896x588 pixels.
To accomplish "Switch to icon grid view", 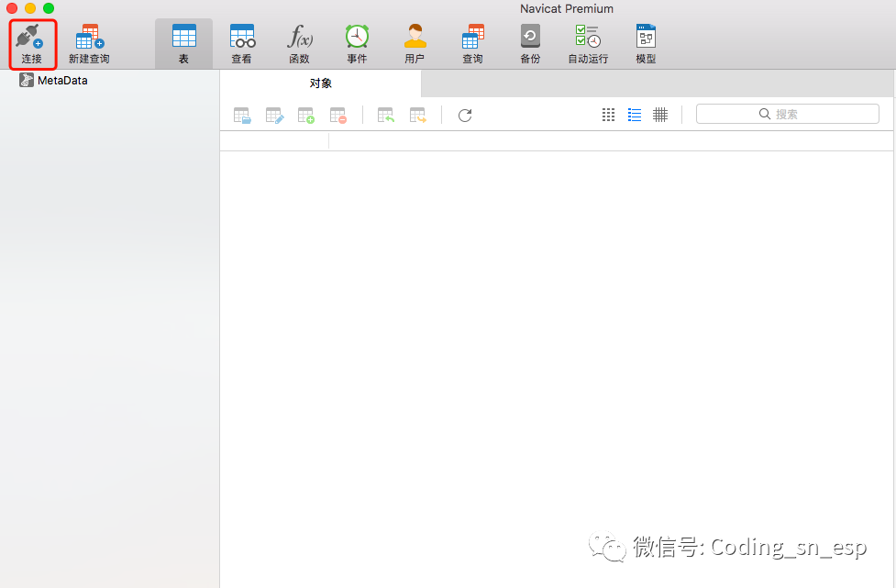I will (609, 115).
